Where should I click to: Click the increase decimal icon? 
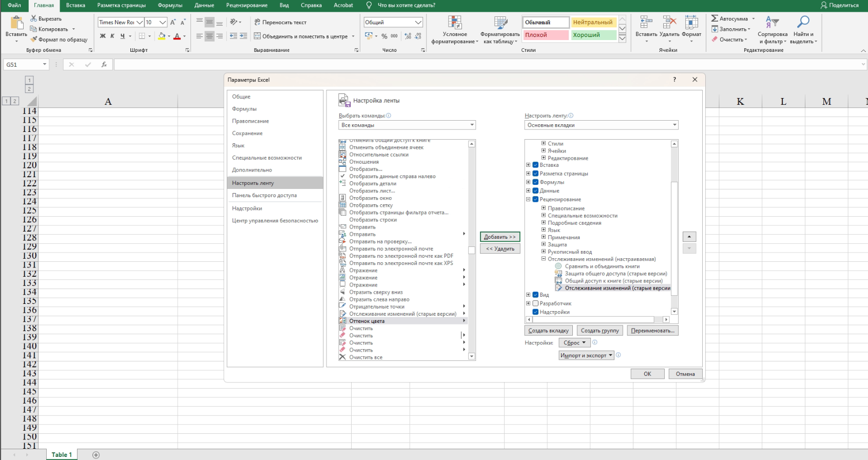click(x=408, y=36)
